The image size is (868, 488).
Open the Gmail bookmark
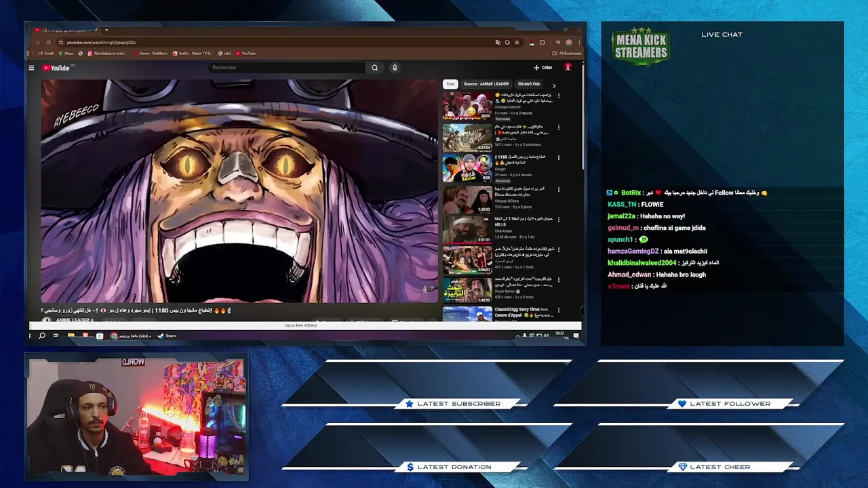click(x=47, y=53)
